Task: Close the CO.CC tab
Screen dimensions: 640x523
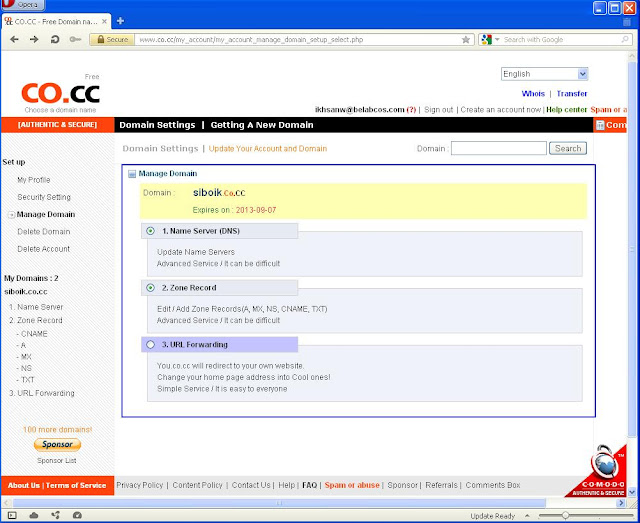Action: click(x=104, y=21)
